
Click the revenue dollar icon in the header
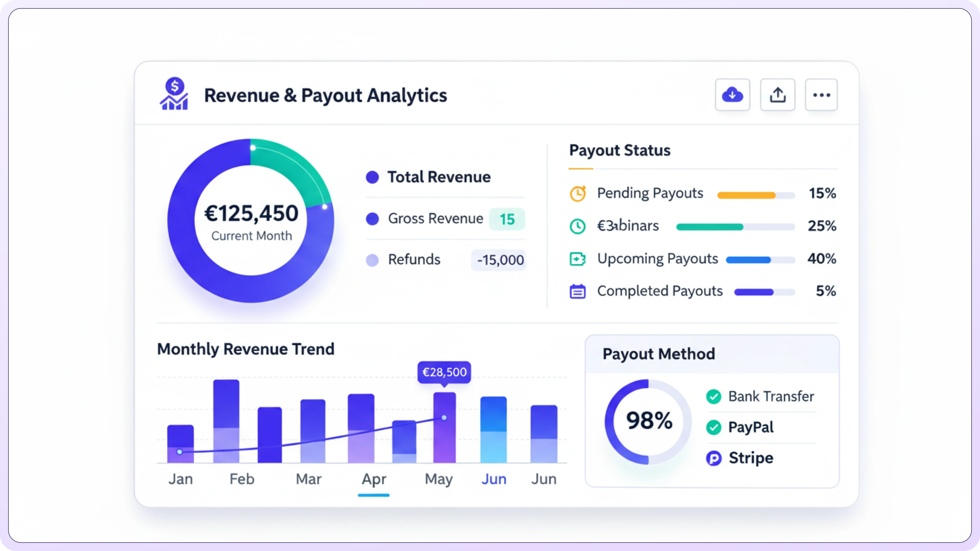point(175,95)
